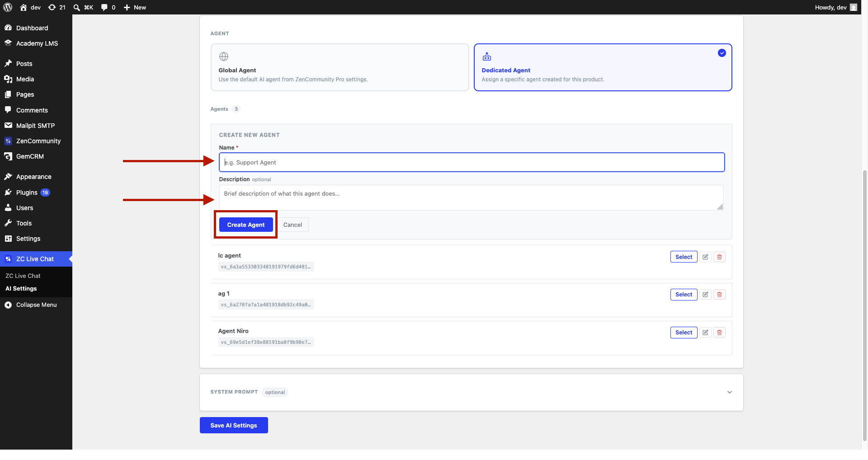
Task: Open the New content menu
Action: (x=135, y=7)
